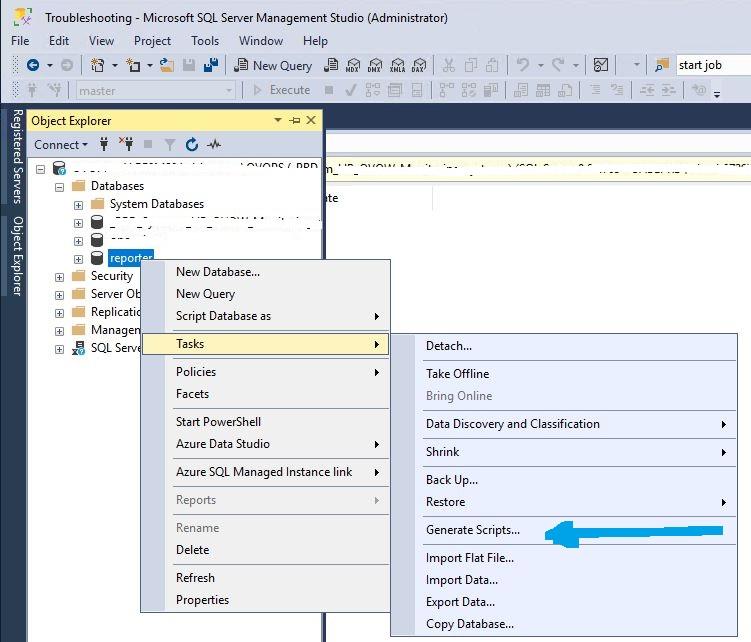Click the Save All icon
This screenshot has height=642, width=751.
[211, 65]
